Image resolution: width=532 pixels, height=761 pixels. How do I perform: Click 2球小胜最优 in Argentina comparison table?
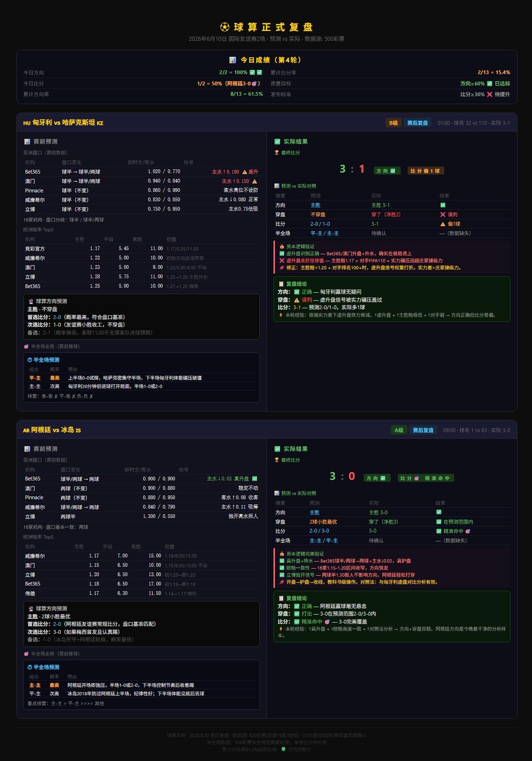323,522
